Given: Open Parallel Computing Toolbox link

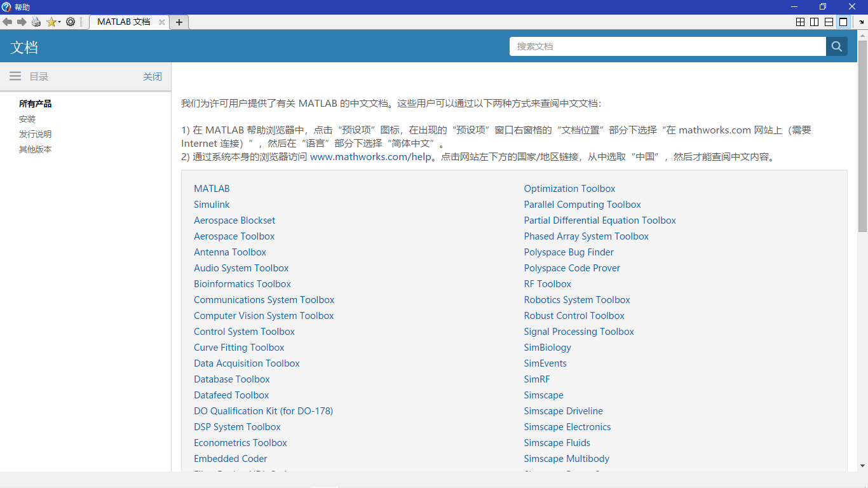Looking at the screenshot, I should coord(583,205).
